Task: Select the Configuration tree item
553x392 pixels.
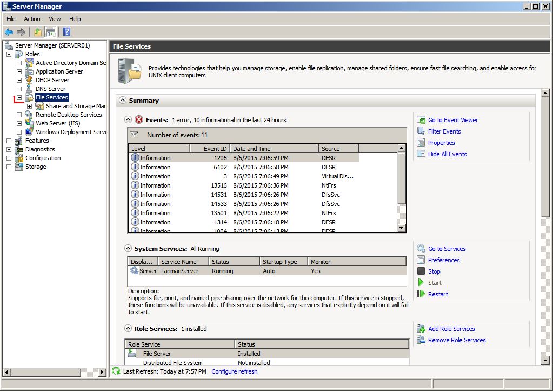Action: pos(43,158)
